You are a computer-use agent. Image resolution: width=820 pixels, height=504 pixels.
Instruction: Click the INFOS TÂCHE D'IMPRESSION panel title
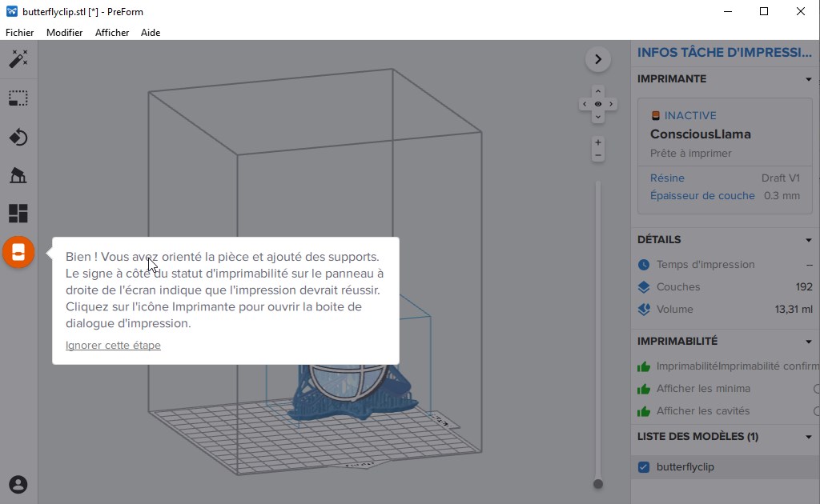[724, 52]
